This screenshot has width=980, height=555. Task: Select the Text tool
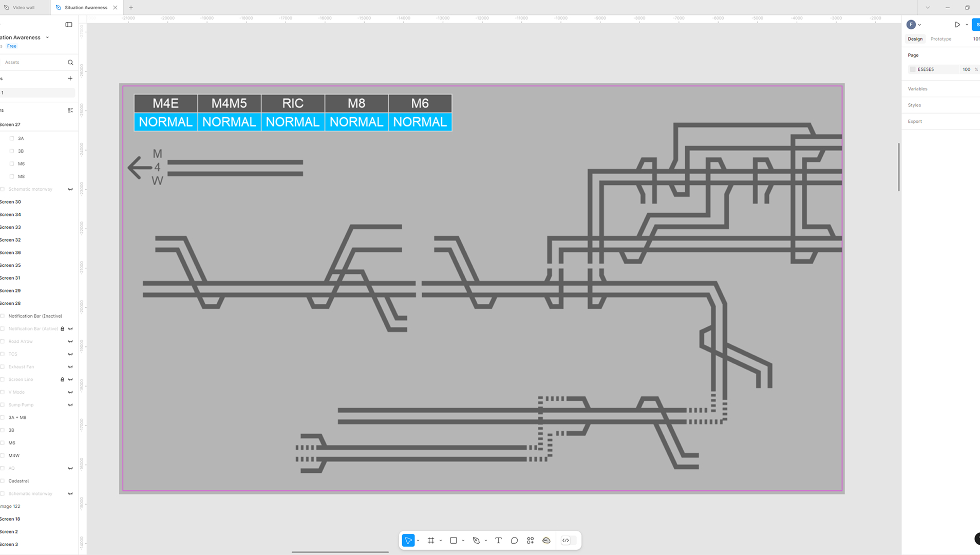(498, 540)
